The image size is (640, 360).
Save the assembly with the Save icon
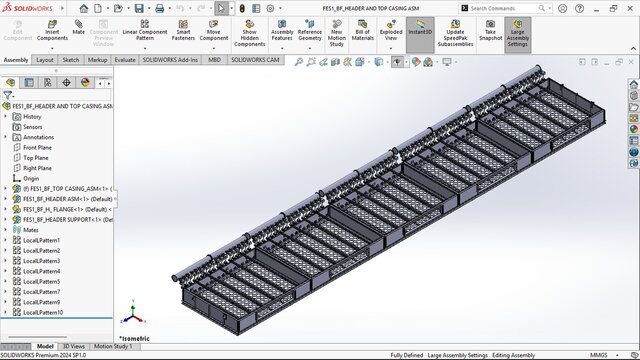[x=139, y=8]
